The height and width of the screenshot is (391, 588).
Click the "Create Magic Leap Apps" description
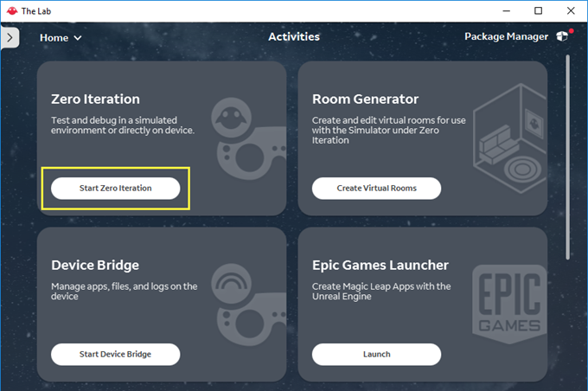tap(381, 292)
